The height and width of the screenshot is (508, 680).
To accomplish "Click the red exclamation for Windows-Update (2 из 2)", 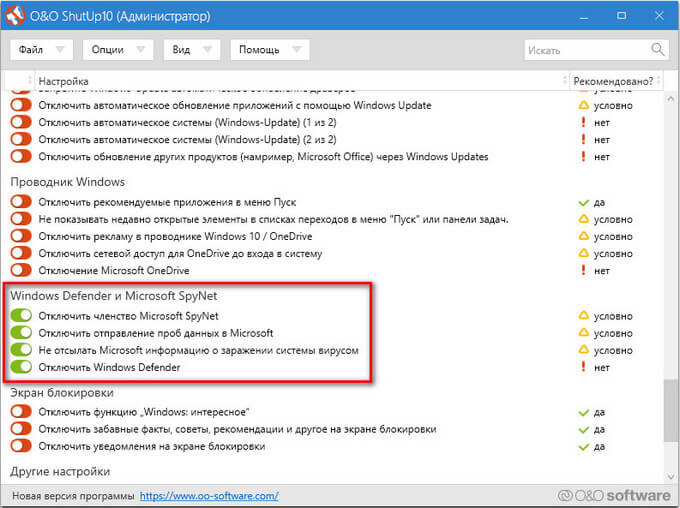I will point(583,139).
